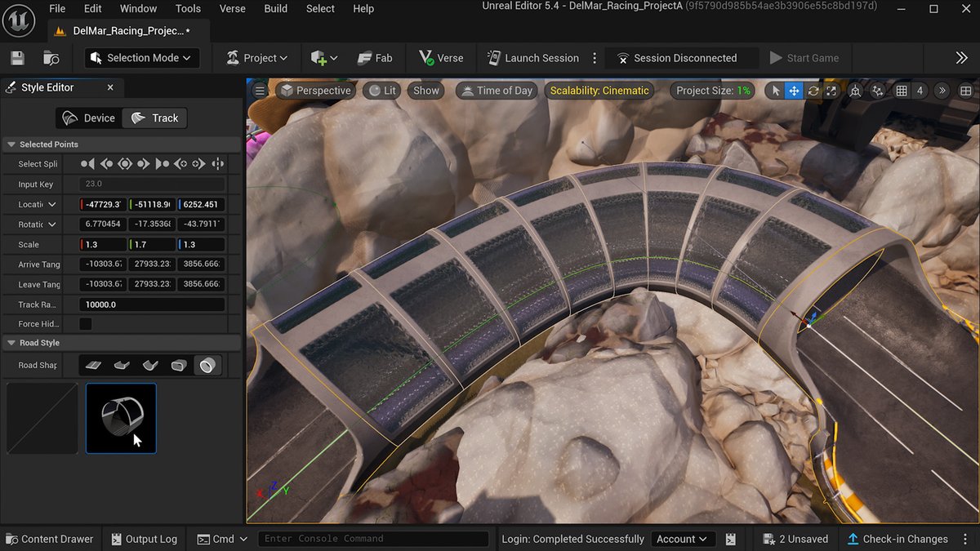
Task: Click Start Game button
Action: point(804,58)
